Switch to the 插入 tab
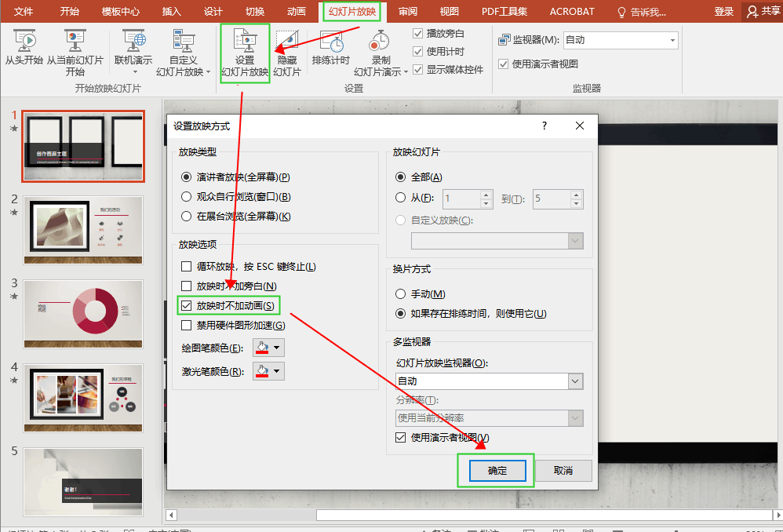783x532 pixels. click(x=171, y=12)
